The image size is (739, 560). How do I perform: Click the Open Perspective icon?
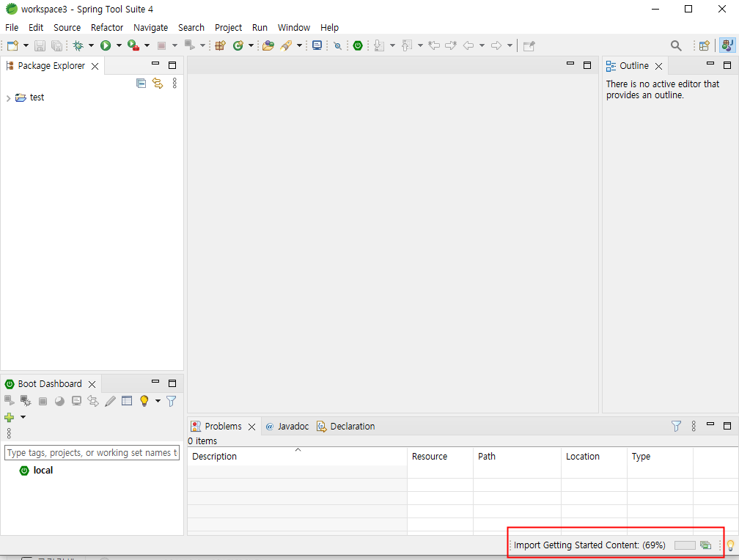click(x=705, y=45)
